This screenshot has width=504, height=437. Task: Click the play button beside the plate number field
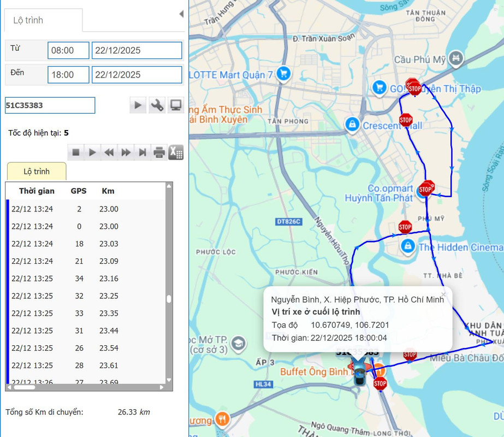point(138,105)
